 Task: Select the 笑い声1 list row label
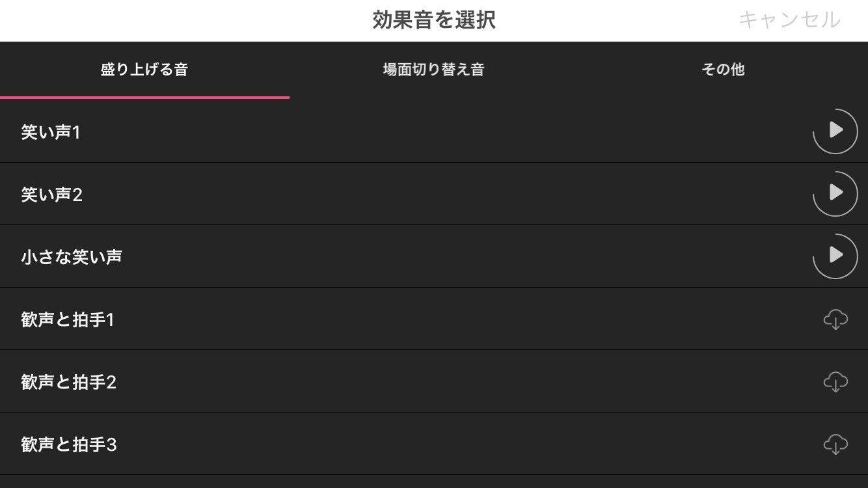pyautogui.click(x=51, y=133)
